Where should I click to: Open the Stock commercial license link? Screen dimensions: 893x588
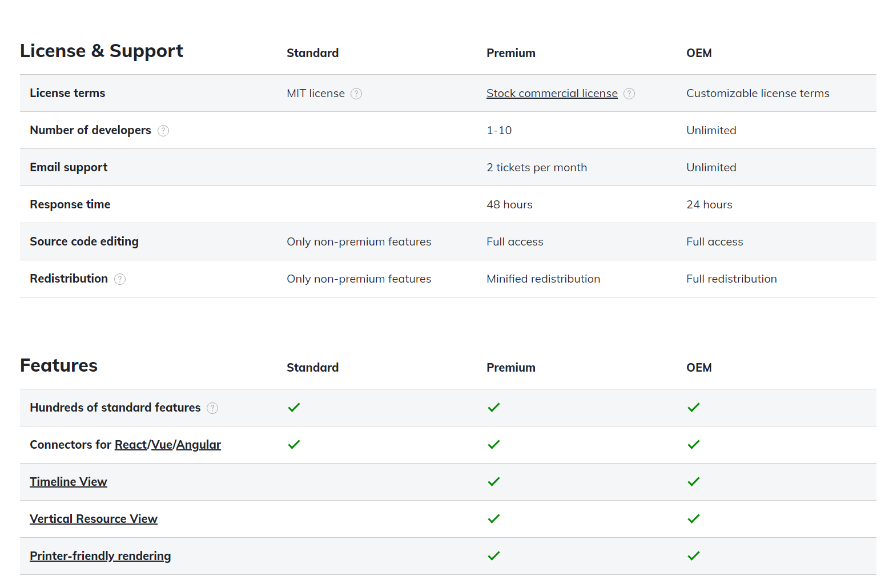(552, 94)
